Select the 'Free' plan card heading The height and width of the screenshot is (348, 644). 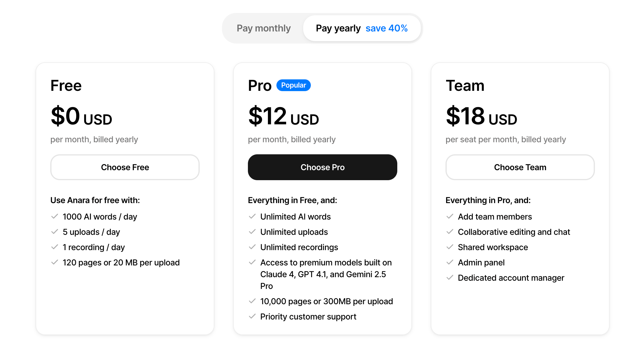click(x=66, y=85)
